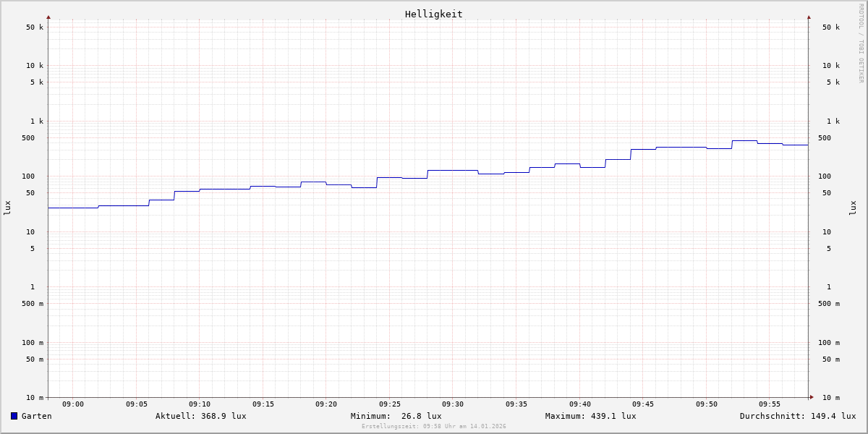Viewport: 868px width, 434px height.
Task: Click the red arrow atop the right y-axis
Action: 809,17
